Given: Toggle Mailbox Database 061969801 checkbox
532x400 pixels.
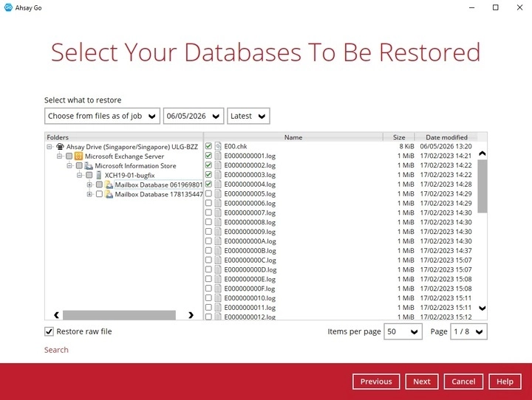Looking at the screenshot, I should click(99, 185).
